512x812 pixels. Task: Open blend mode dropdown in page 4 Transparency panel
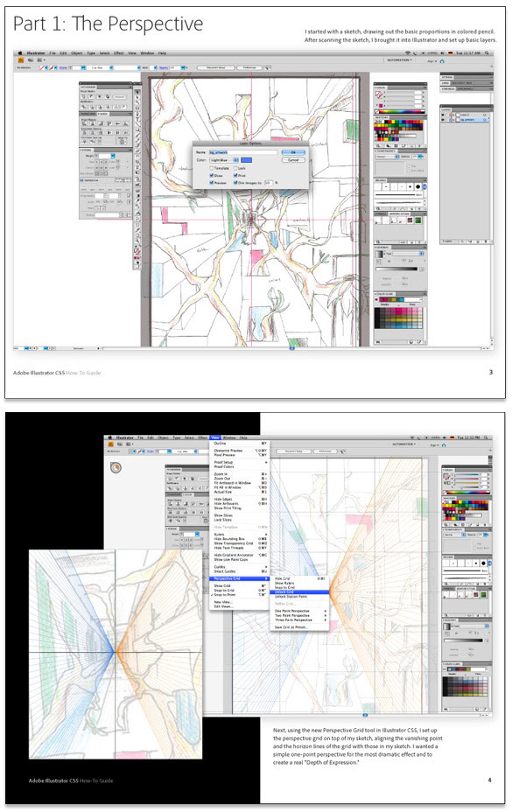click(x=454, y=535)
